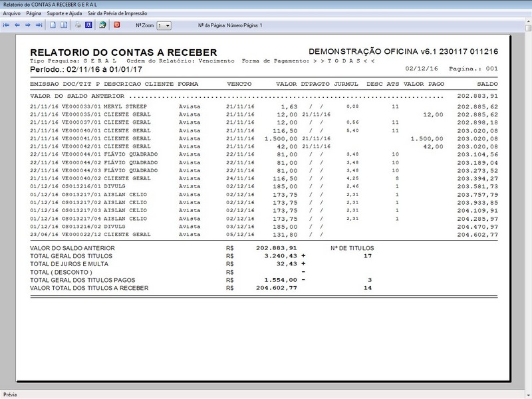Click TOTAL DE JUROS E MULTA label
This screenshot has width=532, height=399.
69,264
